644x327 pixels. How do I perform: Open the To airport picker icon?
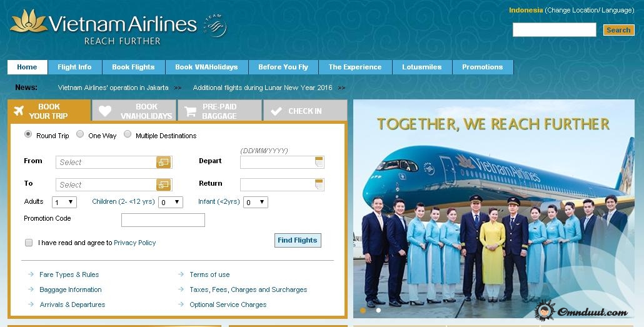(x=163, y=185)
